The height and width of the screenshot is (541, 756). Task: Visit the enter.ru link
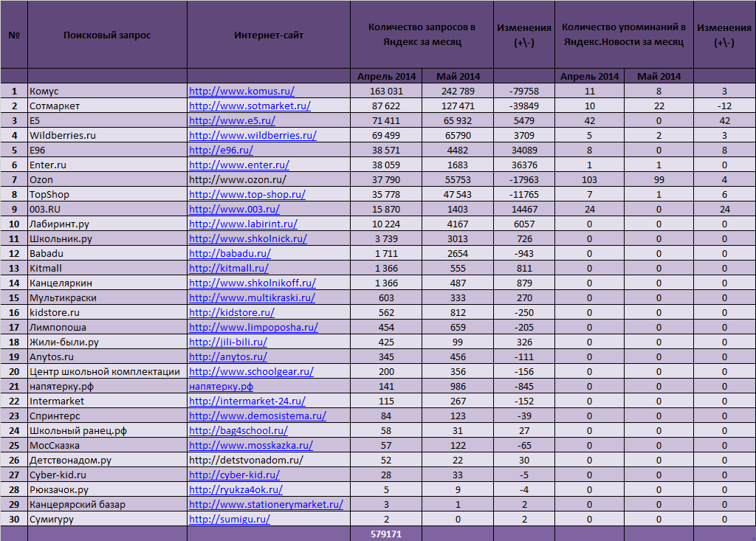(x=239, y=165)
